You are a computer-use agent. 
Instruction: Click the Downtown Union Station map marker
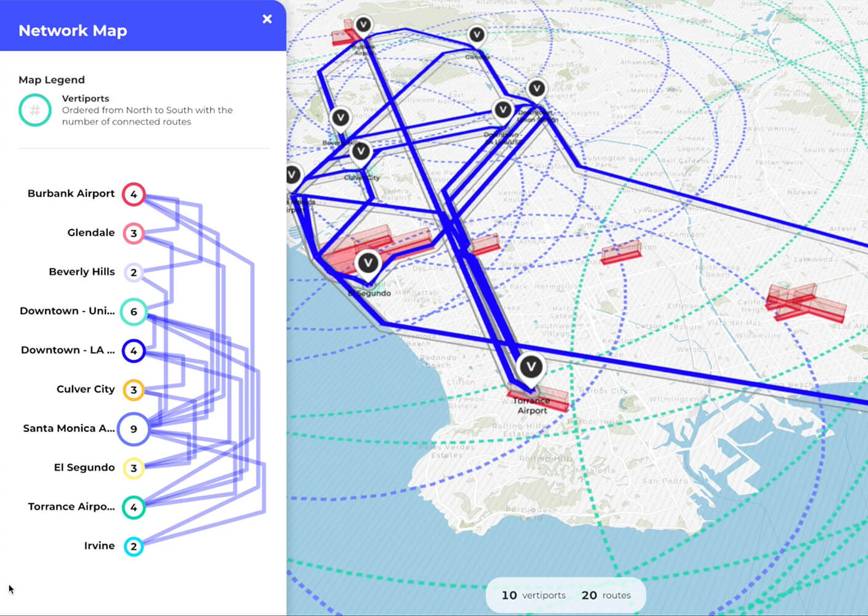coord(537,89)
